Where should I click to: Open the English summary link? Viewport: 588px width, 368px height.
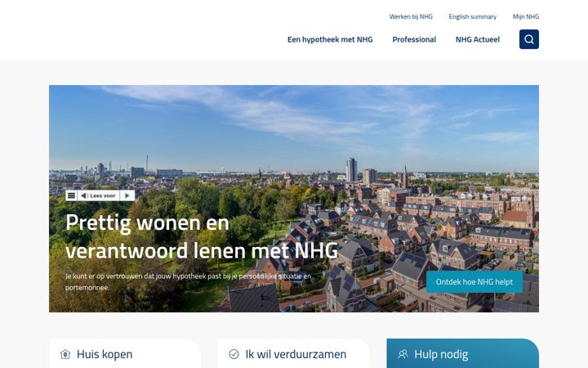pyautogui.click(x=473, y=16)
